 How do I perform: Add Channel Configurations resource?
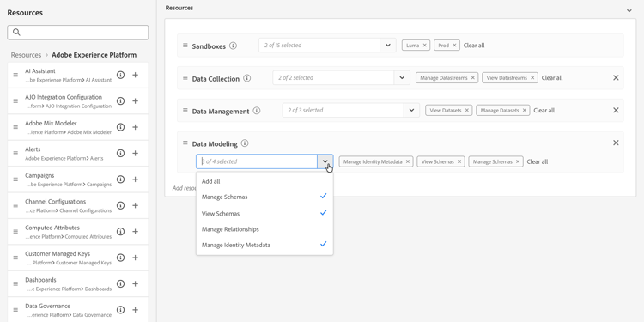click(x=135, y=205)
